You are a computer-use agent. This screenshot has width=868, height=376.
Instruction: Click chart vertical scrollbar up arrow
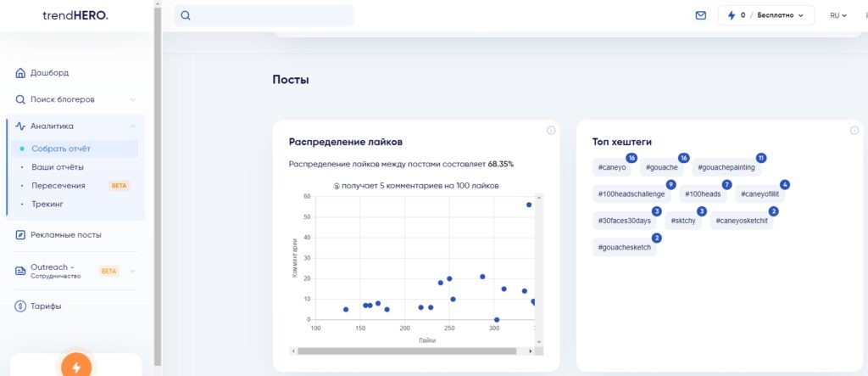(x=539, y=197)
